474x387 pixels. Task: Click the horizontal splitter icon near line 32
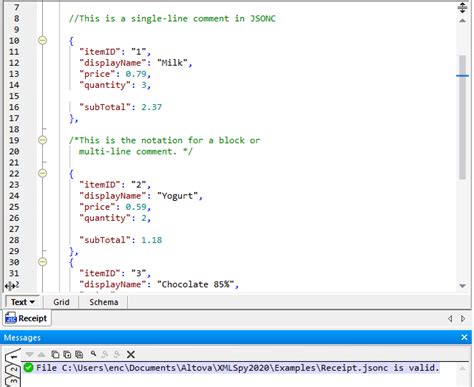(10, 286)
